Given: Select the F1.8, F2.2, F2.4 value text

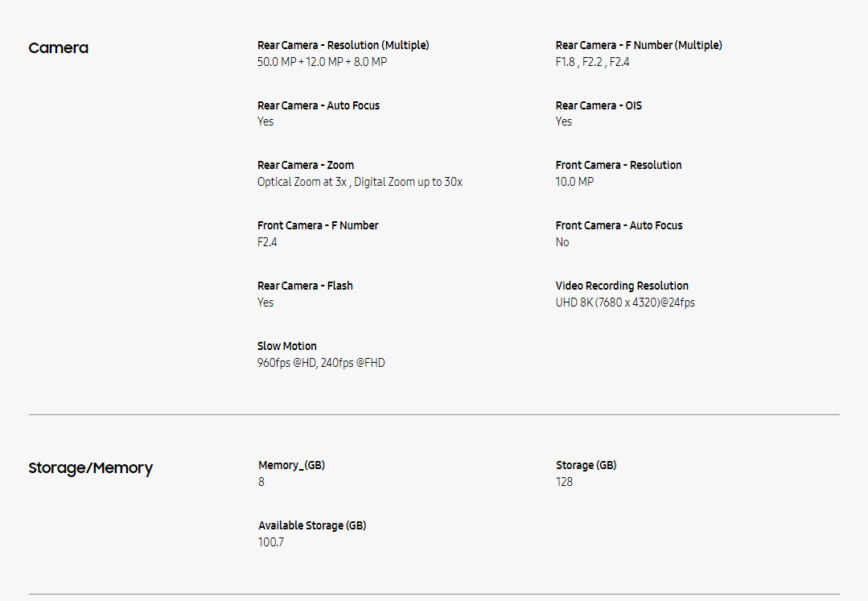Looking at the screenshot, I should (592, 62).
